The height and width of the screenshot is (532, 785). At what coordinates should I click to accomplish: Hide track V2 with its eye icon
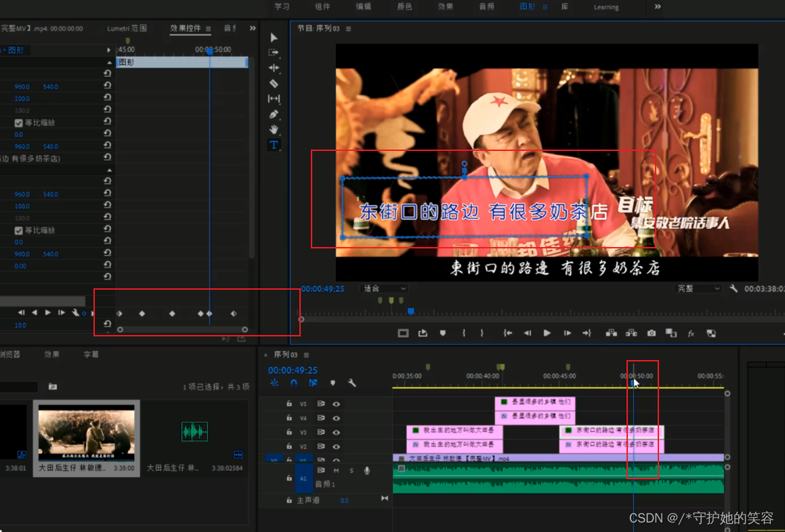click(x=337, y=447)
